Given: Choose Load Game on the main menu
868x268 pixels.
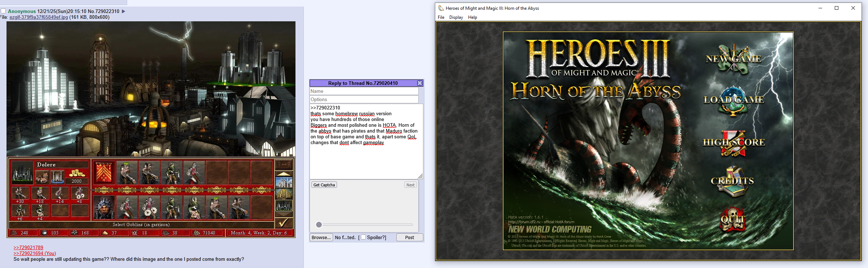Looking at the screenshot, I should pos(734,100).
